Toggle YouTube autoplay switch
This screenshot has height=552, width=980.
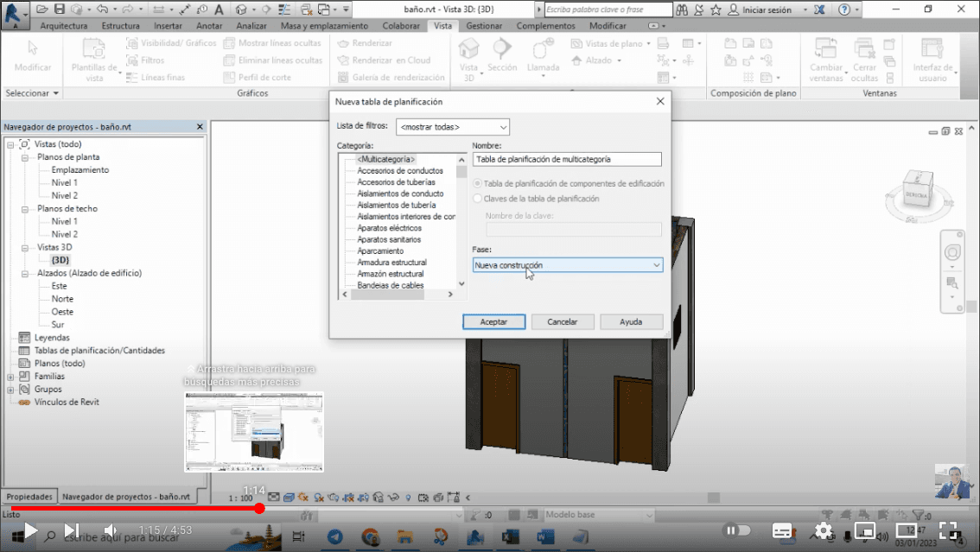pos(737,530)
